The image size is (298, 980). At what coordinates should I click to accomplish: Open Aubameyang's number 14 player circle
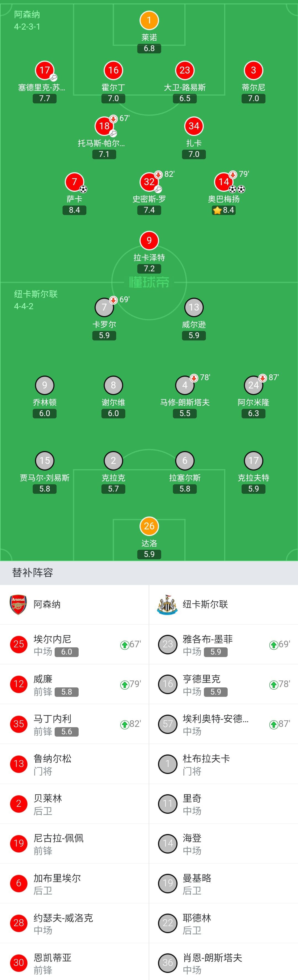(223, 182)
